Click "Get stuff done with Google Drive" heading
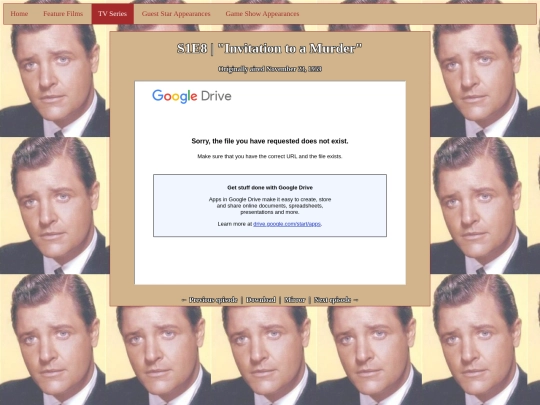 coord(270,188)
